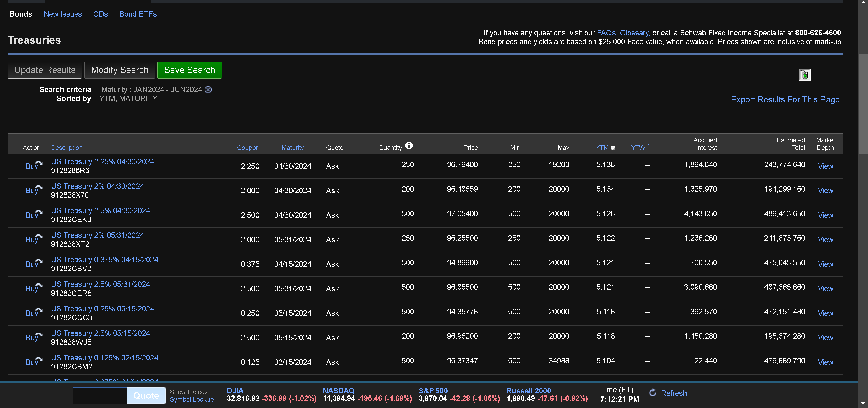Click the Refresh link in bottom bar
This screenshot has height=408, width=868.
click(674, 393)
